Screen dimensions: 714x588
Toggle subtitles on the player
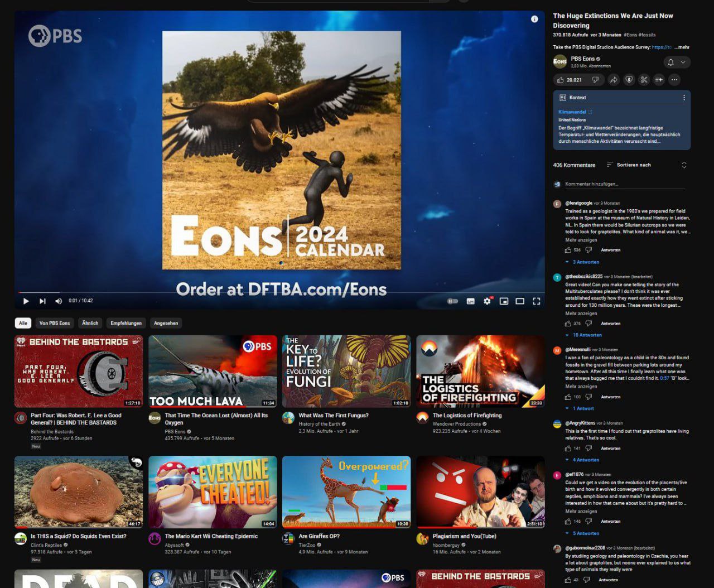click(x=470, y=301)
